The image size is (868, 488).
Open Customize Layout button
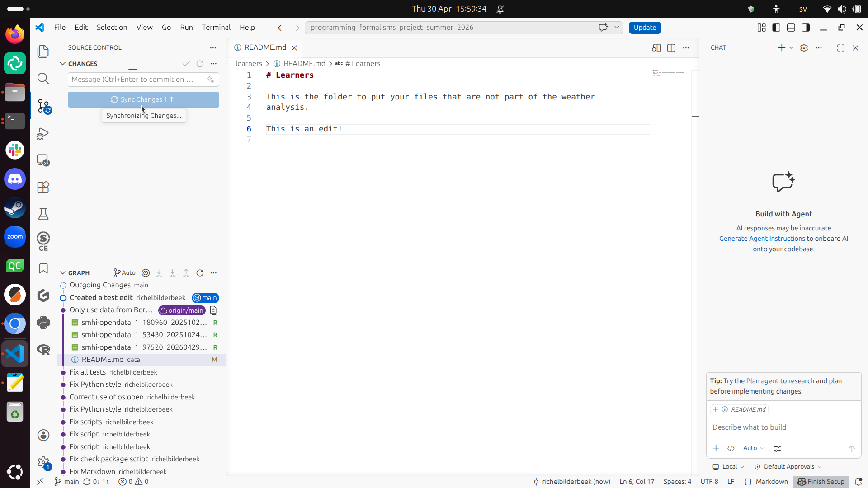click(762, 28)
